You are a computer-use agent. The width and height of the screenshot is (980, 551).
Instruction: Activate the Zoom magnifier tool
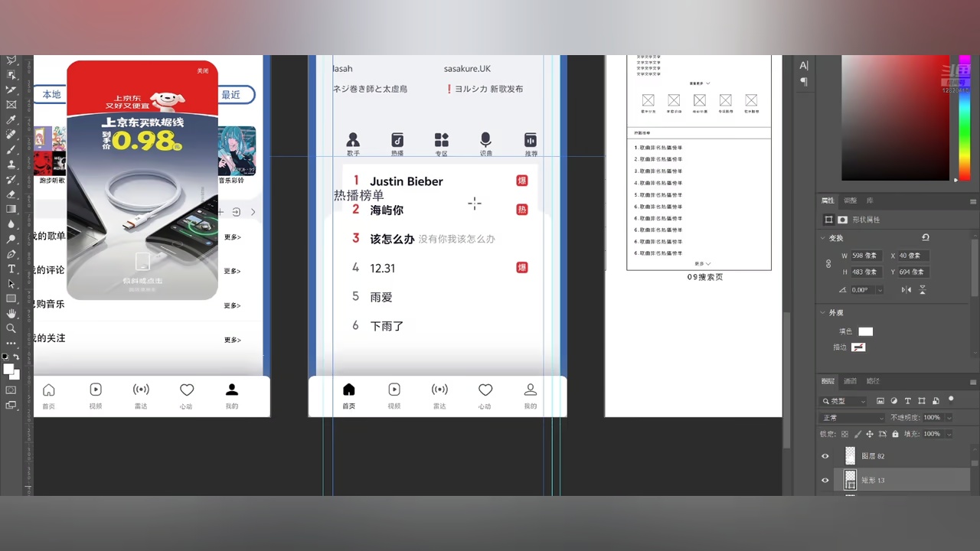pyautogui.click(x=11, y=328)
